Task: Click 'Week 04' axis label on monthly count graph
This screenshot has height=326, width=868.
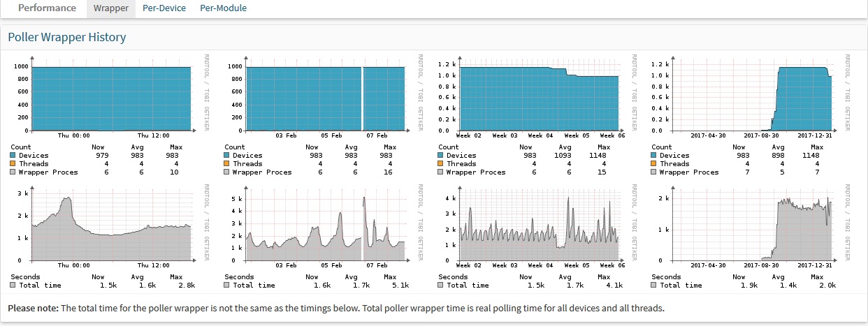Action: [x=540, y=135]
